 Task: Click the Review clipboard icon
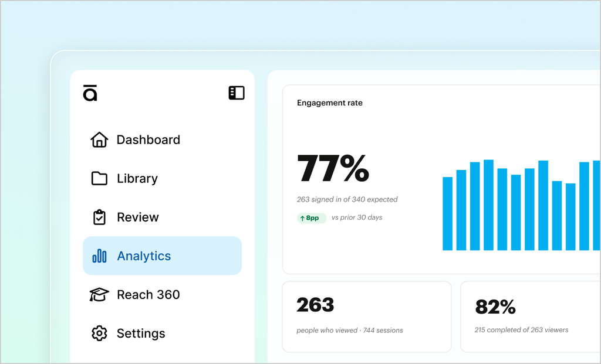point(99,217)
